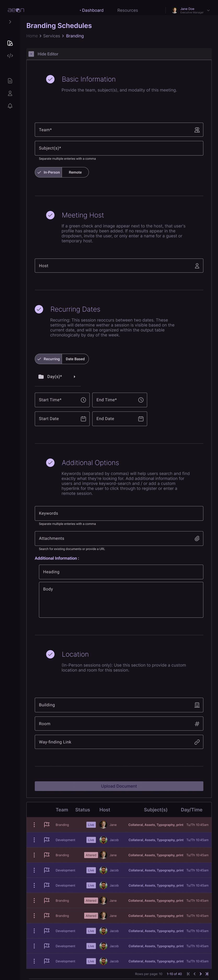218x980 pixels.
Task: Click the Recurring Dates check icon
Action: click(x=39, y=309)
